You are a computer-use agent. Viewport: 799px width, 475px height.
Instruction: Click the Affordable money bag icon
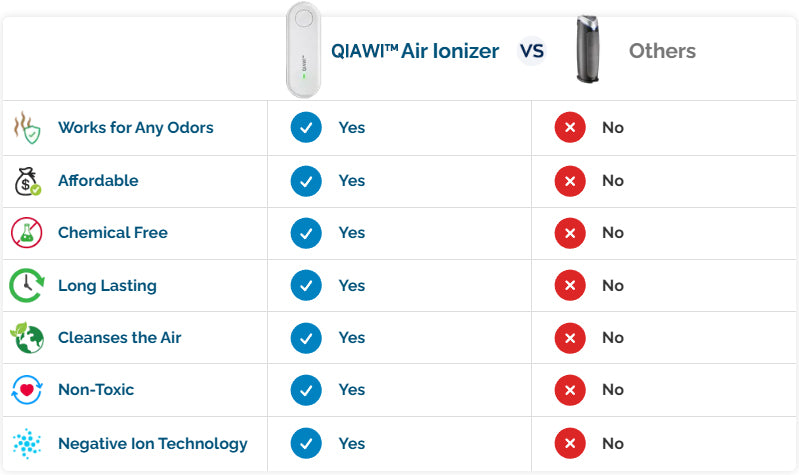(x=27, y=181)
